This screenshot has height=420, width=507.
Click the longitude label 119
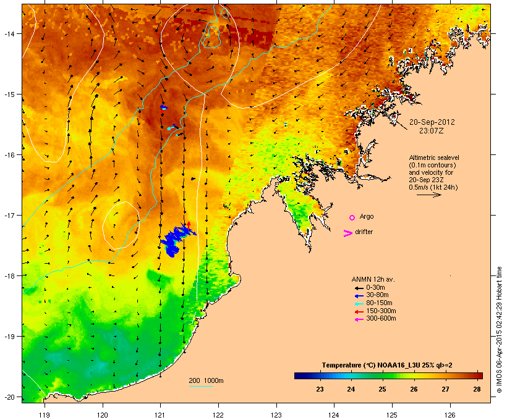(x=45, y=415)
